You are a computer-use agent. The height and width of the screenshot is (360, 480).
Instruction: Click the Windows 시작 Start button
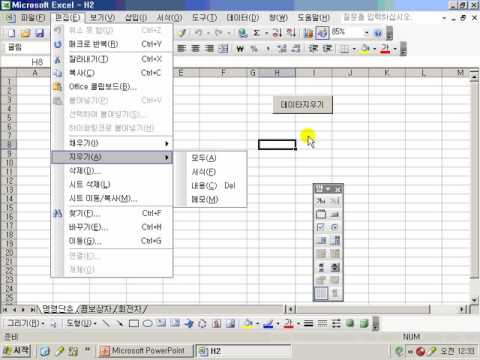pyautogui.click(x=16, y=351)
